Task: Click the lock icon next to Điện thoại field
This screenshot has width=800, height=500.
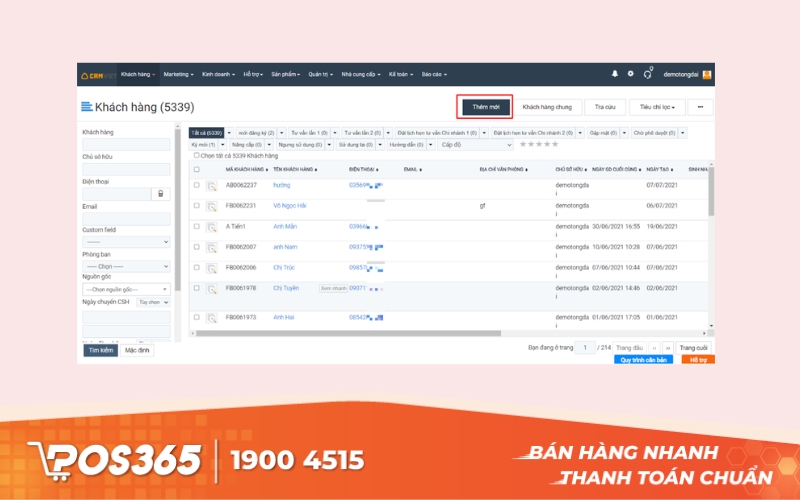Action: coord(161,194)
